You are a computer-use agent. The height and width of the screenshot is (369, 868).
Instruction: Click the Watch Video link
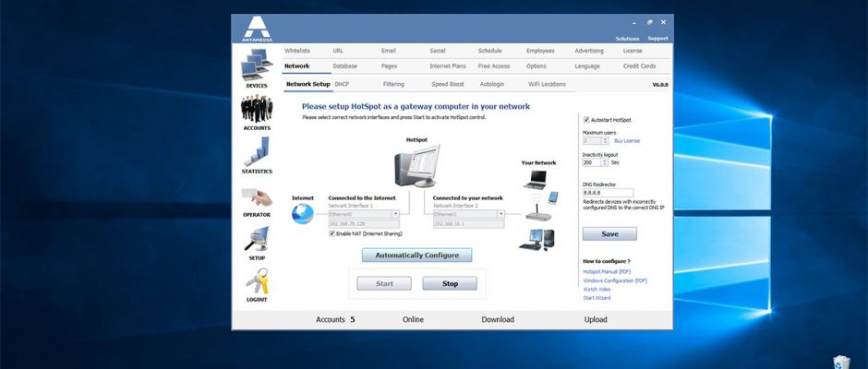[597, 290]
